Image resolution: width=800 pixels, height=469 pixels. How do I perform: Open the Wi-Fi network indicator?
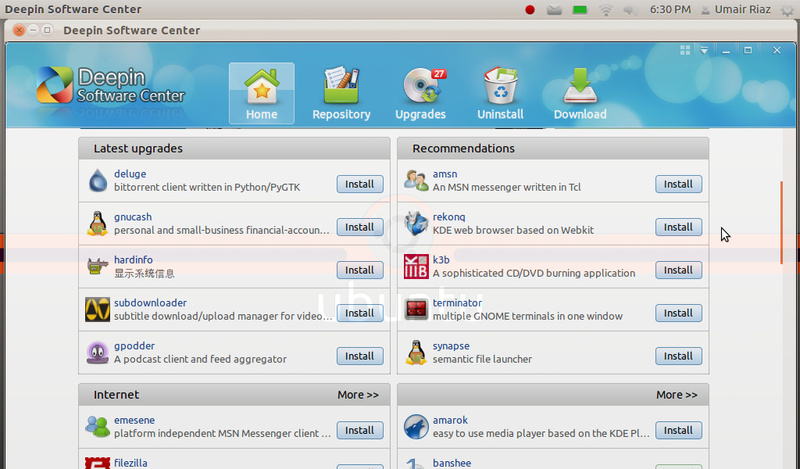tap(606, 10)
